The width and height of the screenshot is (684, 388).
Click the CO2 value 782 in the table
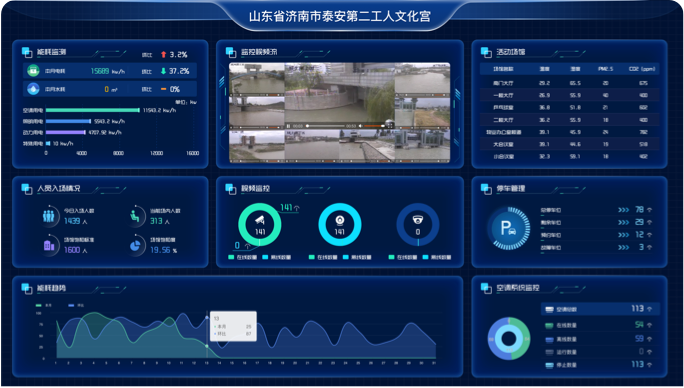click(x=643, y=132)
